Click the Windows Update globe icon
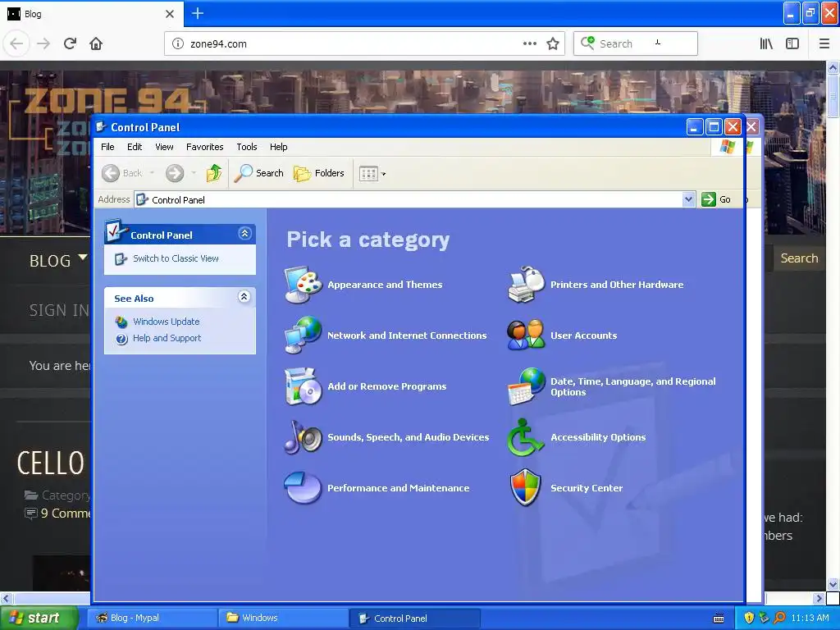 pos(121,322)
